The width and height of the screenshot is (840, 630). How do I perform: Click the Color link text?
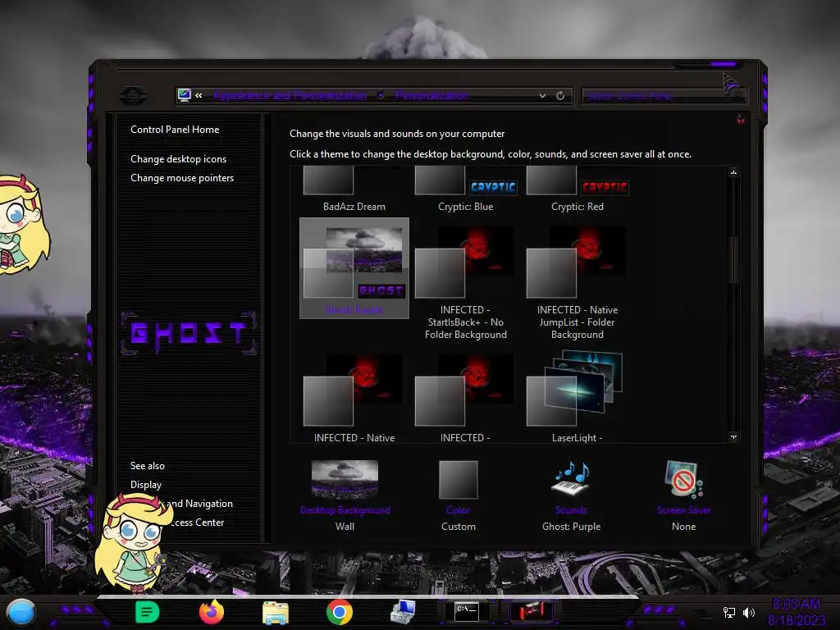coord(458,510)
